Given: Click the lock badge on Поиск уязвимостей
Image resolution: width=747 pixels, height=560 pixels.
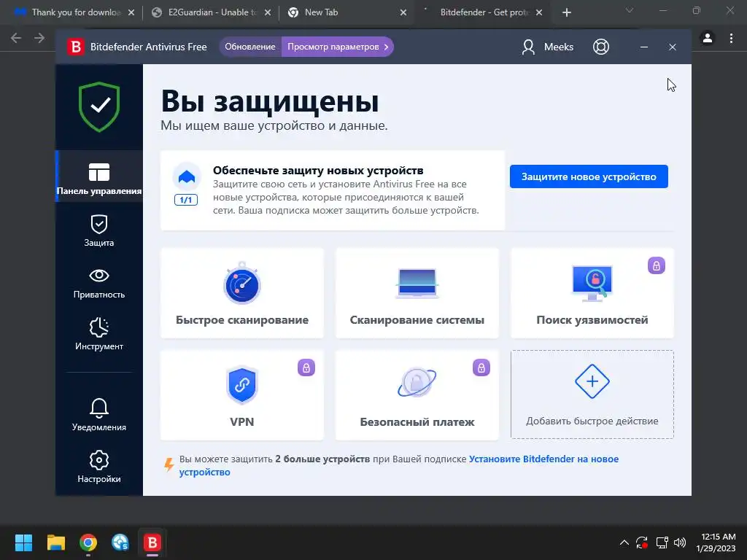Looking at the screenshot, I should click(x=656, y=265).
